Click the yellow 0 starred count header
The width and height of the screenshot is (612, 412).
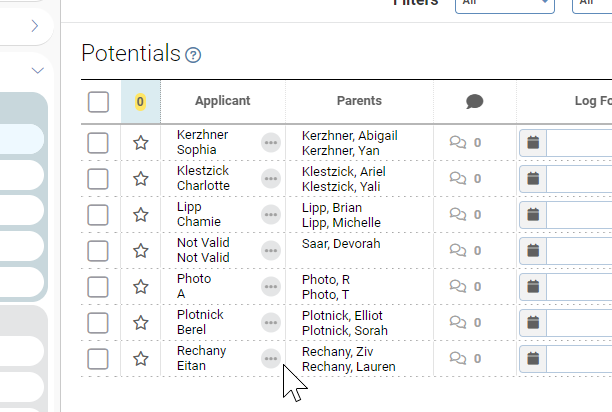coord(140,102)
